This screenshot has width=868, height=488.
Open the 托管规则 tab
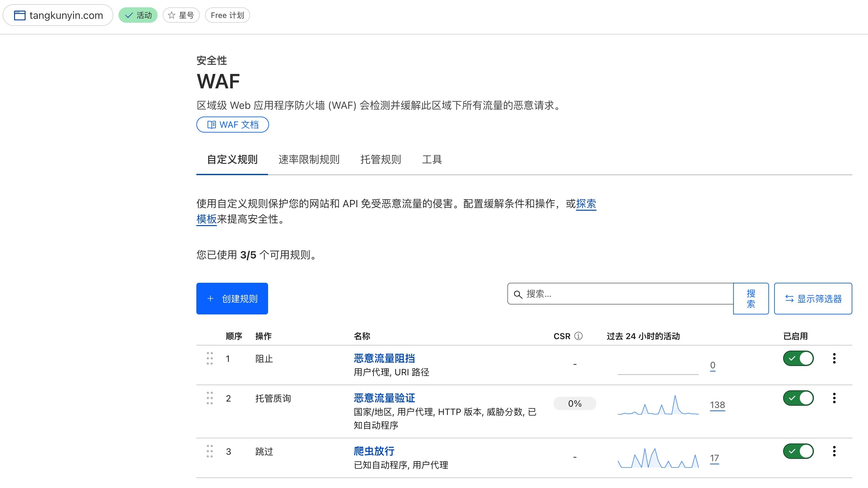tap(381, 159)
